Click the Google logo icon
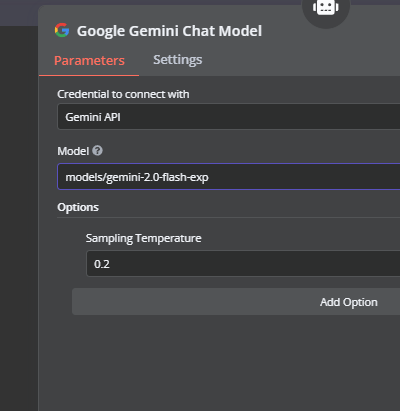 coord(62,30)
